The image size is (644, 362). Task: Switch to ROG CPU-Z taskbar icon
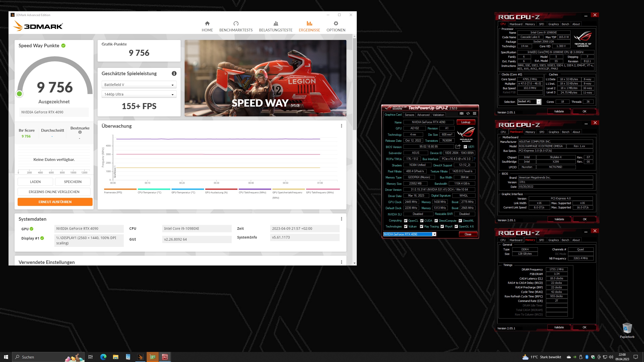point(165,357)
